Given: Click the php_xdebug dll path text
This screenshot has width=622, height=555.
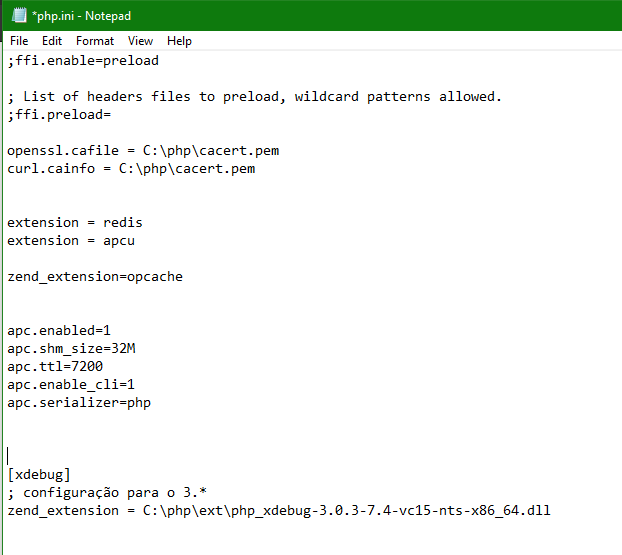Looking at the screenshot, I should coord(347,511).
